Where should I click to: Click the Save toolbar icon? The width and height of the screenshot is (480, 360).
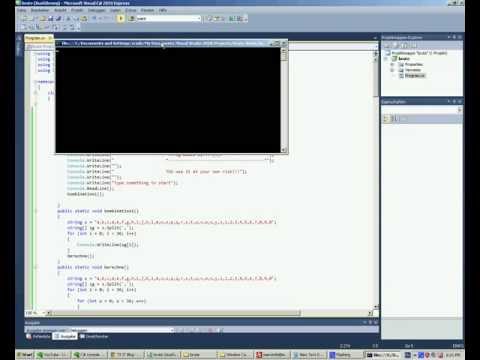pyautogui.click(x=51, y=19)
